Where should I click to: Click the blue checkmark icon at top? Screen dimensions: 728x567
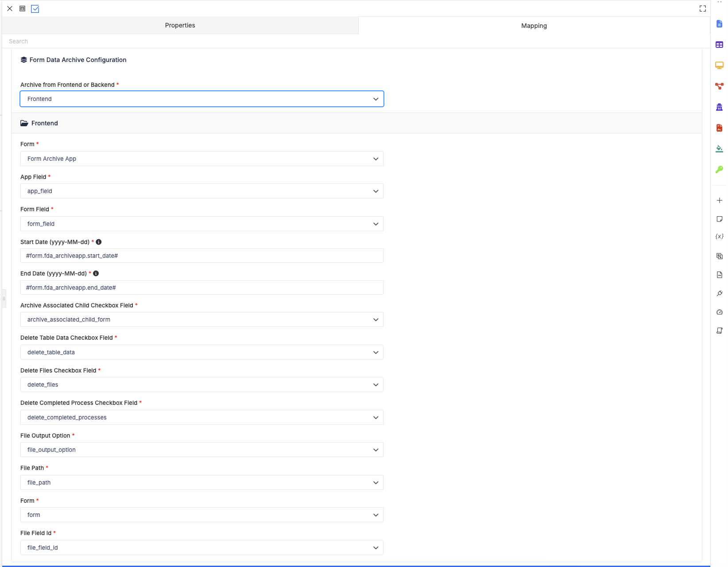pyautogui.click(x=35, y=9)
